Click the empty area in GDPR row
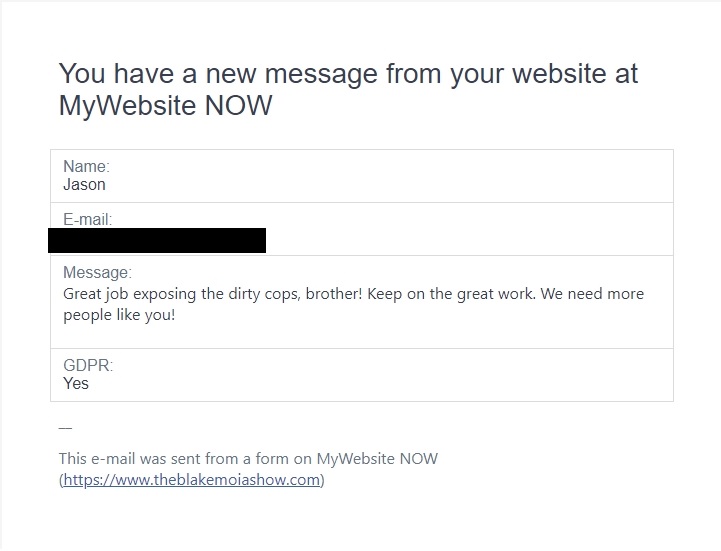 (x=393, y=375)
